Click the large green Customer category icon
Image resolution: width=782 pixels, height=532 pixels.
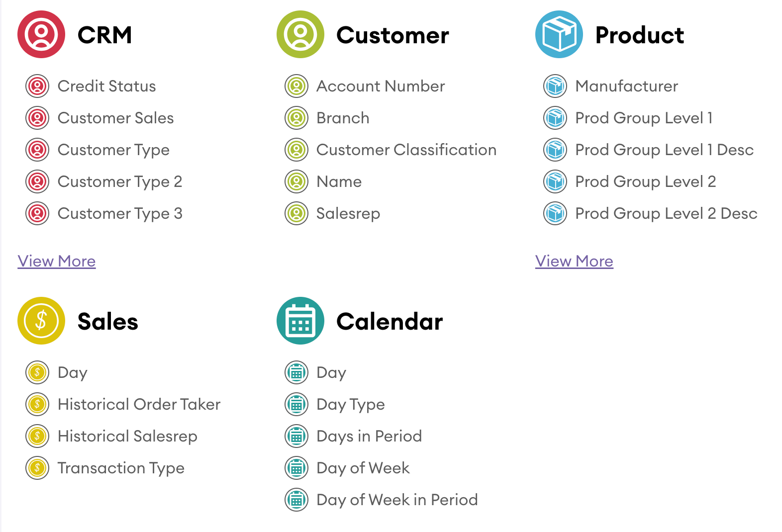click(300, 34)
